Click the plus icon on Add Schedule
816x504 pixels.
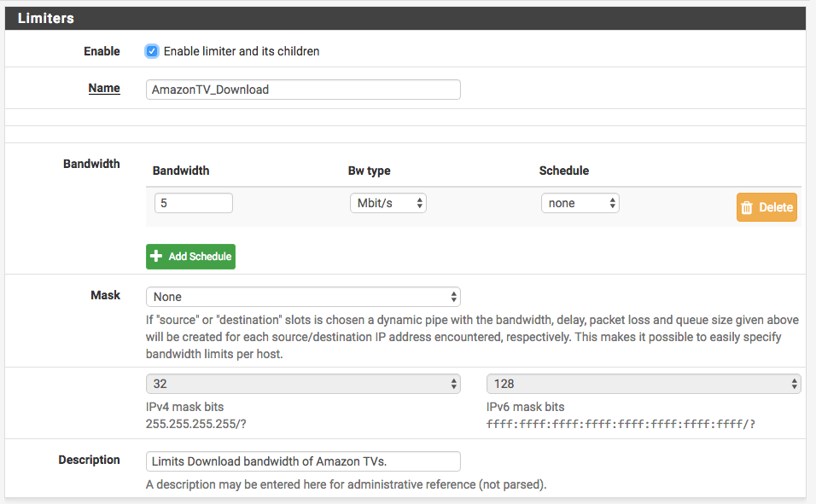[156, 257]
